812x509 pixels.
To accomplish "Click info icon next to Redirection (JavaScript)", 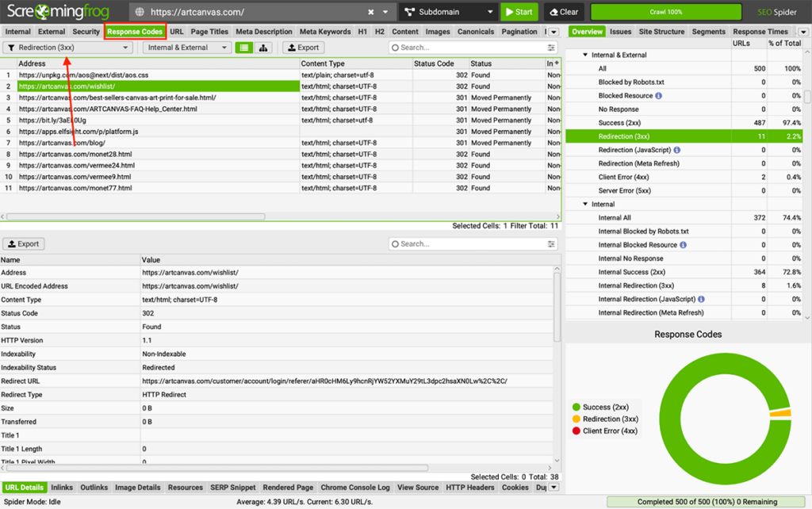I will (x=677, y=150).
